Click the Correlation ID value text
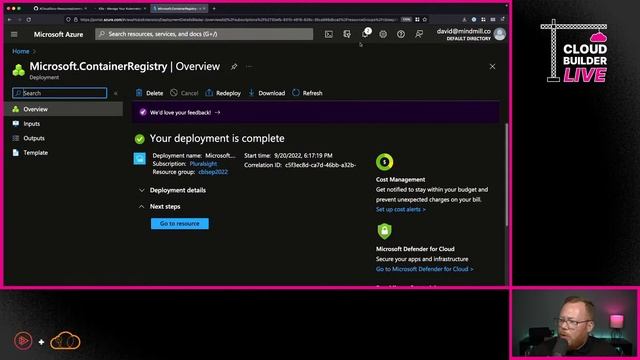640x360 pixels. 321,165
